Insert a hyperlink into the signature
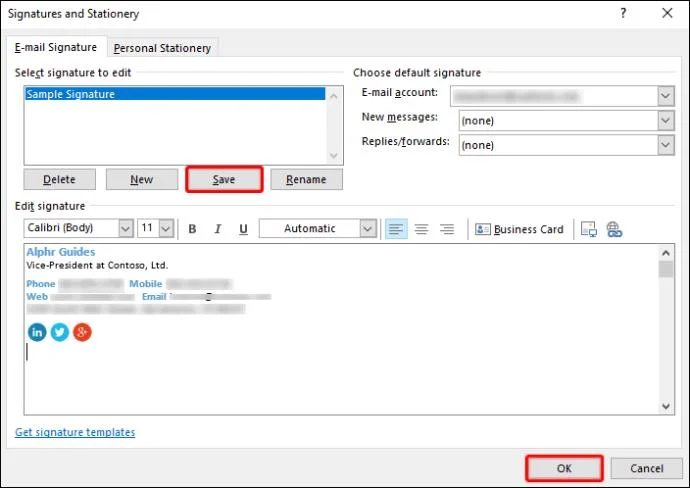The image size is (690, 488). (614, 229)
